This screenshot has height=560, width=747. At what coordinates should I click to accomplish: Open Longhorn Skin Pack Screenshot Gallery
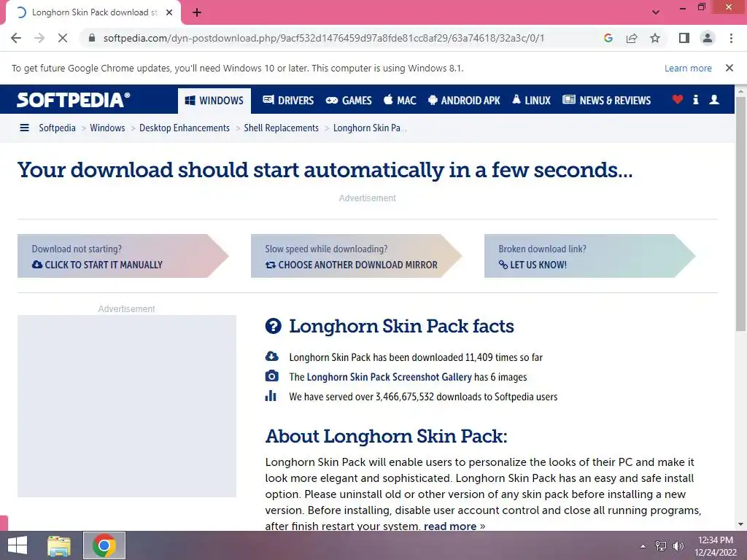pyautogui.click(x=389, y=377)
